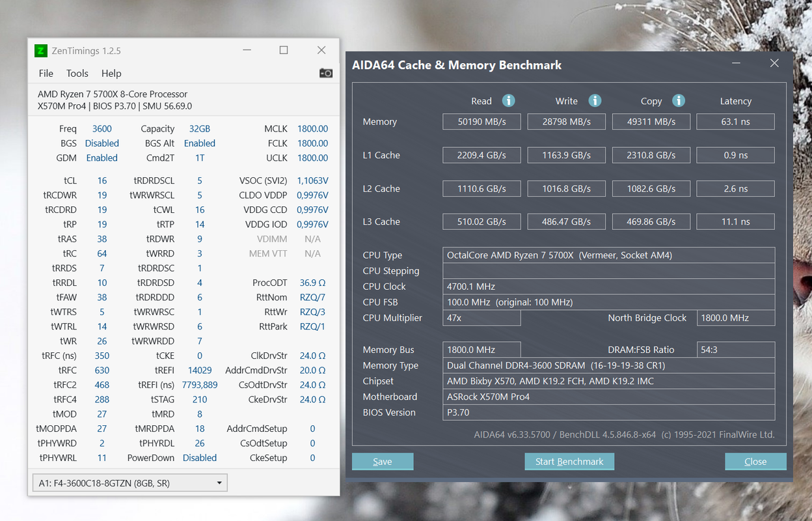This screenshot has width=812, height=521.
Task: Select Memory Read value 50190 MB/s
Action: pyautogui.click(x=481, y=122)
